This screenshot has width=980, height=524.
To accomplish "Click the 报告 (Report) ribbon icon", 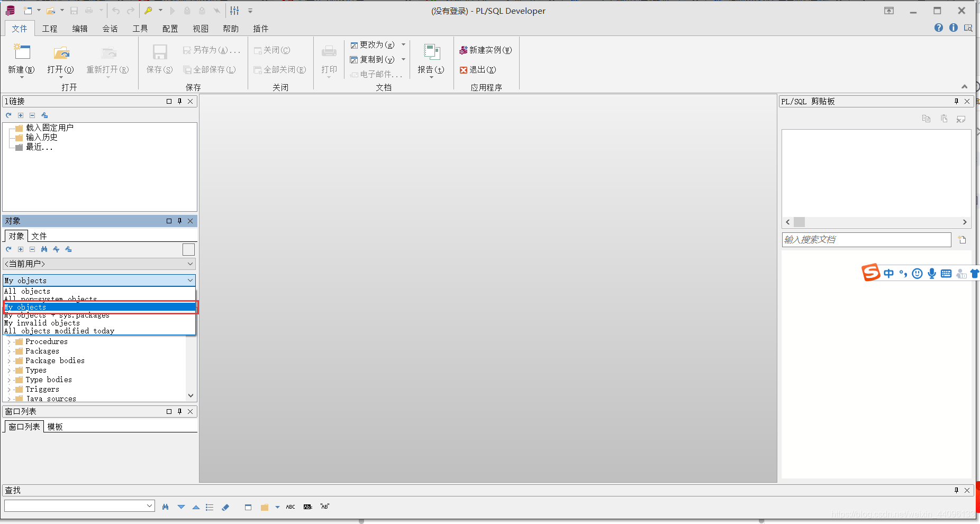I will pyautogui.click(x=431, y=52).
